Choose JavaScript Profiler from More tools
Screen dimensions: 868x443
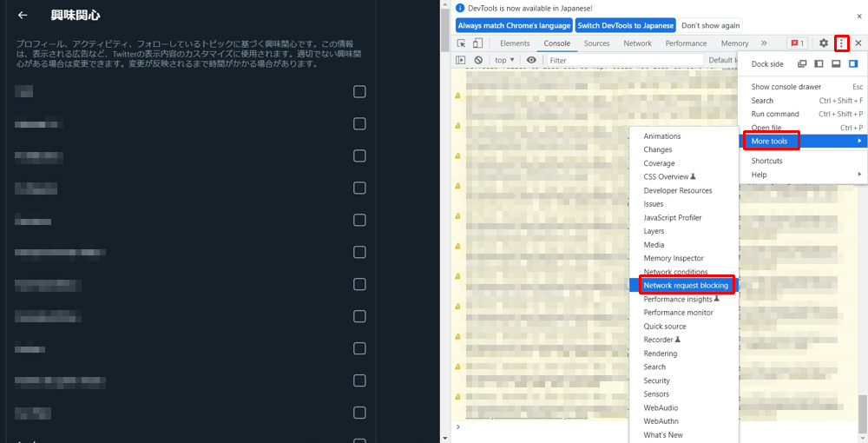coord(684,218)
